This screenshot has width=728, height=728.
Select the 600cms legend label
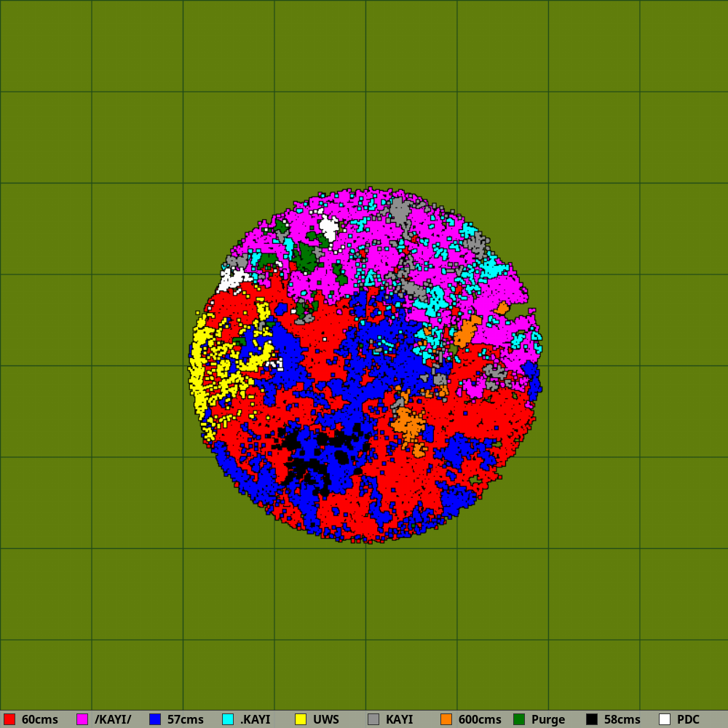coord(480,720)
